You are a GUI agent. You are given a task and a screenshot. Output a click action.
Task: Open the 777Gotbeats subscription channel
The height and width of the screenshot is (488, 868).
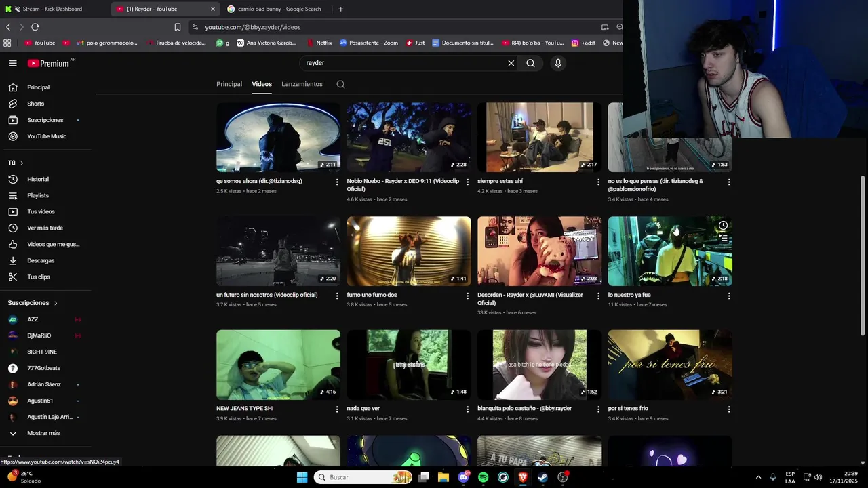[x=43, y=368]
